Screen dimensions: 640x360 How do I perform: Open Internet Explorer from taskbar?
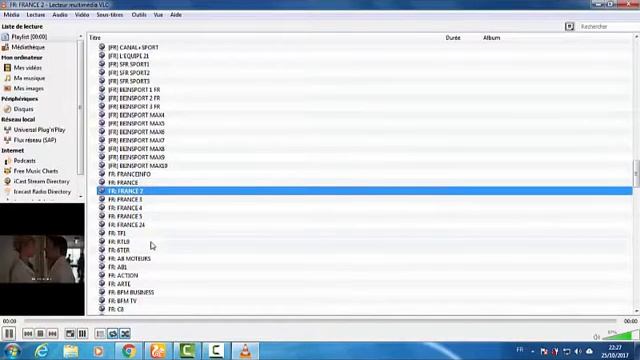point(42,351)
